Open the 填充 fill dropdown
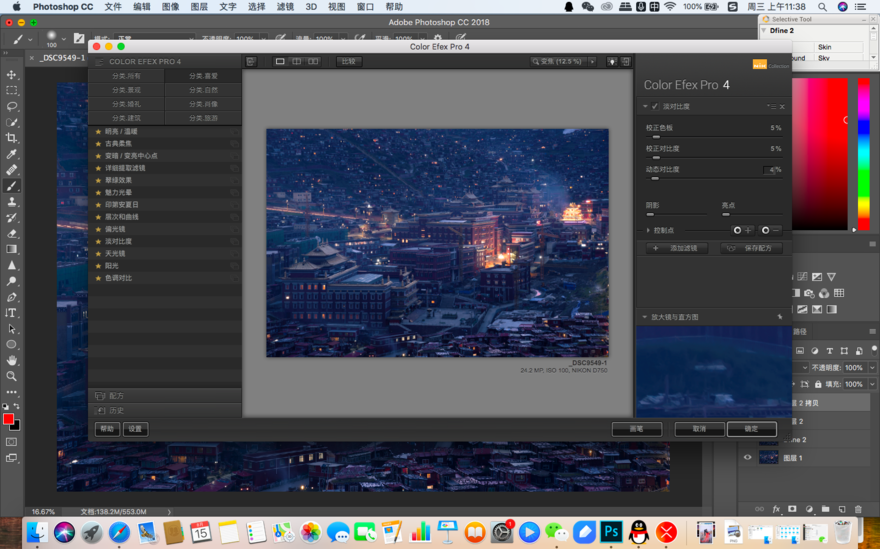880x549 pixels. [x=872, y=384]
